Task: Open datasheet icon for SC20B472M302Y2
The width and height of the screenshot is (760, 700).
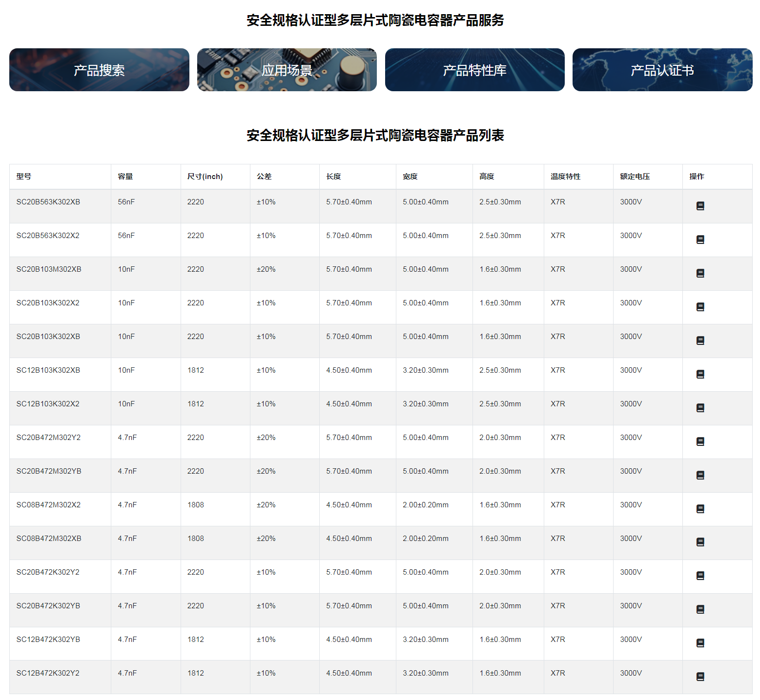Action: click(x=700, y=441)
